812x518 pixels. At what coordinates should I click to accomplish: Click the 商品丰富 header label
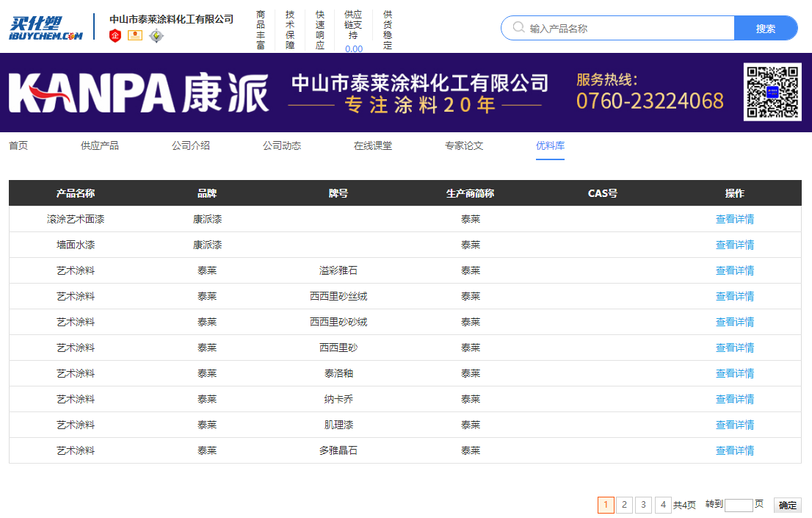pos(261,29)
